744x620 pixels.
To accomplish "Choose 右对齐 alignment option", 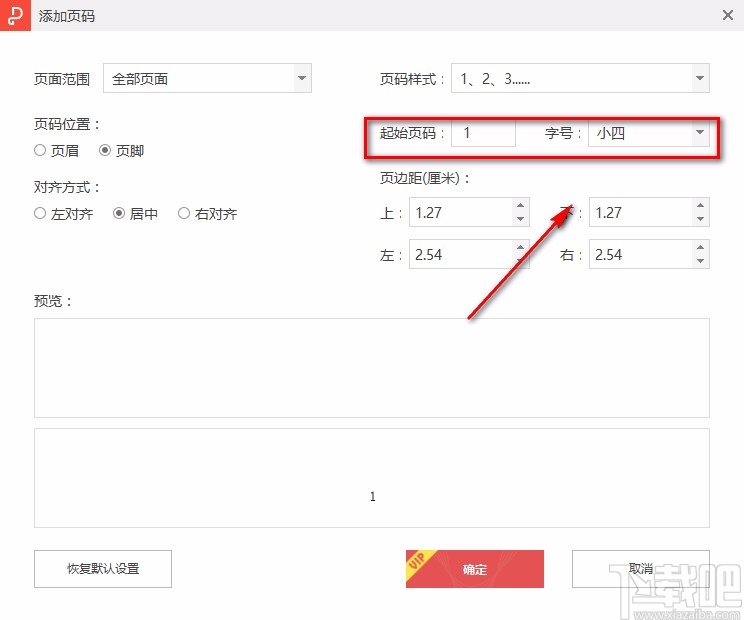I will pos(184,214).
